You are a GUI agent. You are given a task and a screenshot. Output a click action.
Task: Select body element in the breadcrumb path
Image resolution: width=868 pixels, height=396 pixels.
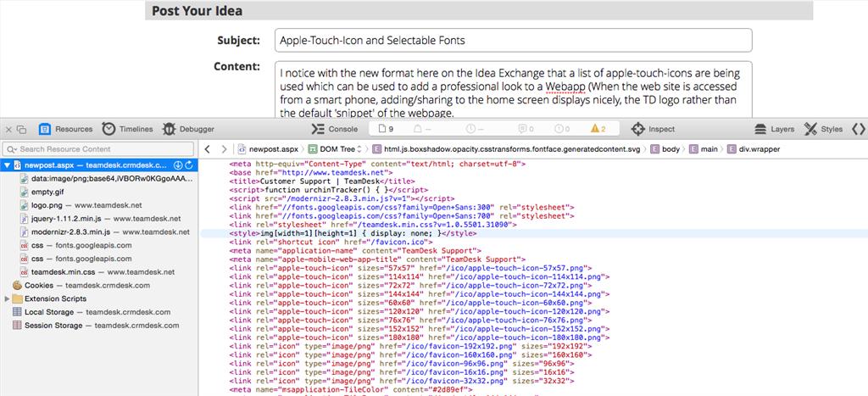(x=668, y=149)
